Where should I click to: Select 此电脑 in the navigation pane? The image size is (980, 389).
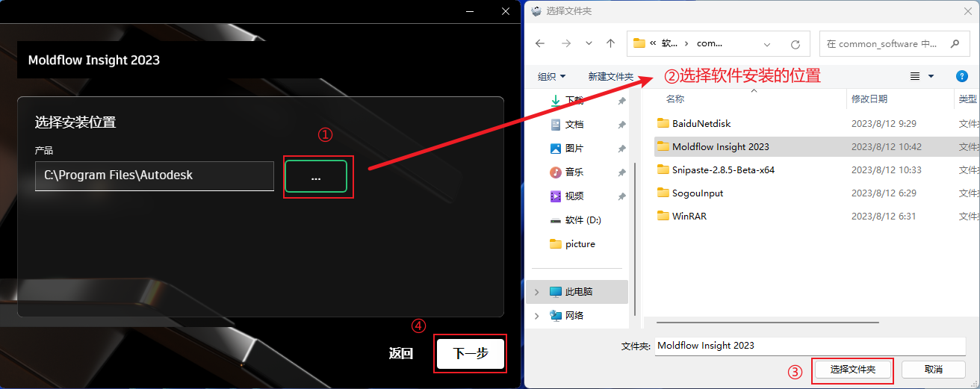coord(577,291)
